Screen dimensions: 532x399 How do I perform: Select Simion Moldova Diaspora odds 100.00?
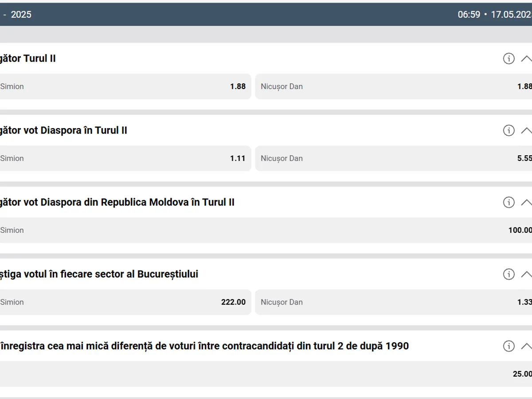[266, 230]
